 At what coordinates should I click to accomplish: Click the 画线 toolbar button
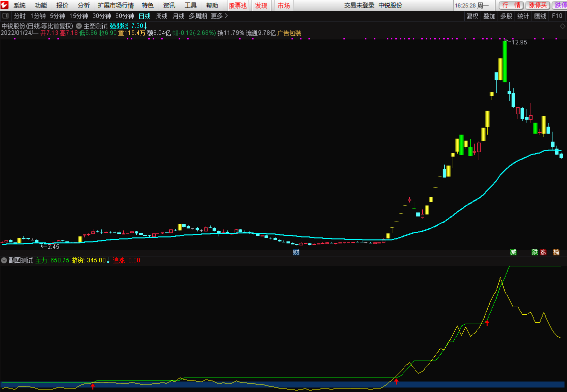pyautogui.click(x=540, y=16)
